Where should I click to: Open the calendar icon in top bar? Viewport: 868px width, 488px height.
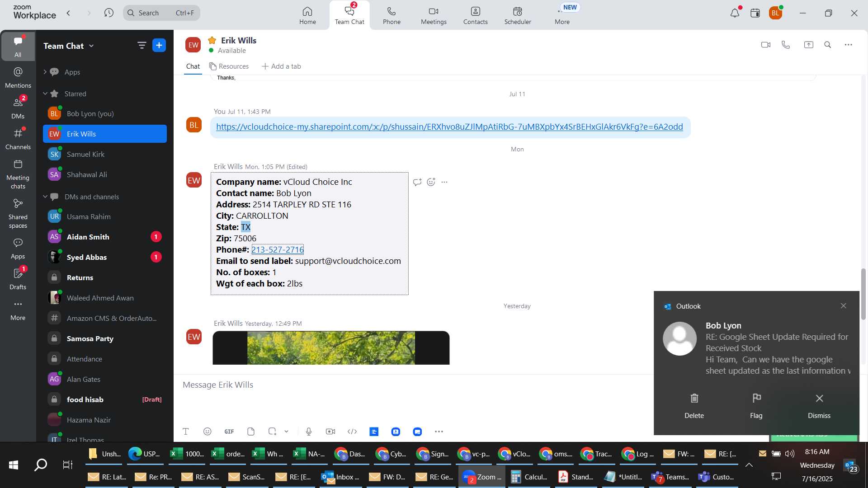(755, 13)
